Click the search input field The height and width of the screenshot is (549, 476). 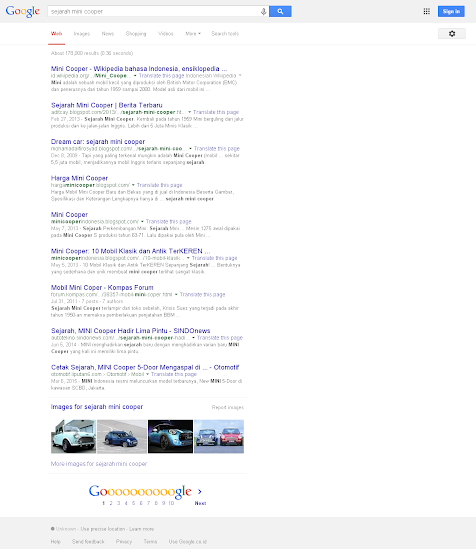154,12
